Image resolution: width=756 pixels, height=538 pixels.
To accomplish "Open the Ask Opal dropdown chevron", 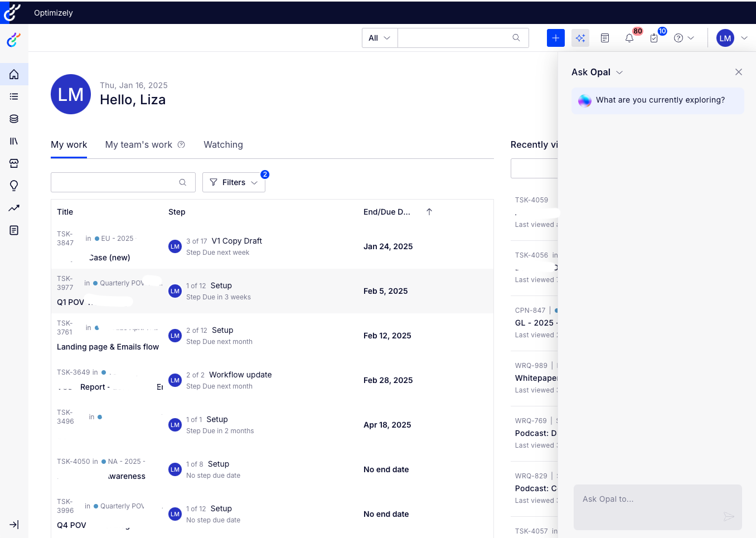I will click(x=619, y=72).
